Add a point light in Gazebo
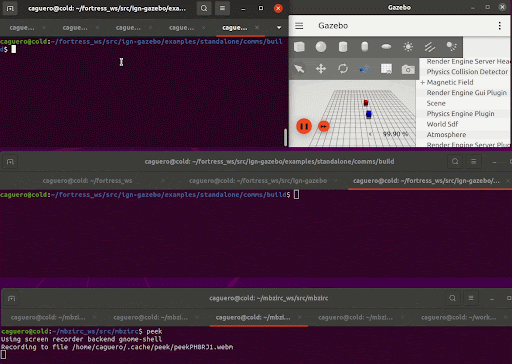Image resolution: width=512 pixels, height=364 pixels. [x=408, y=47]
